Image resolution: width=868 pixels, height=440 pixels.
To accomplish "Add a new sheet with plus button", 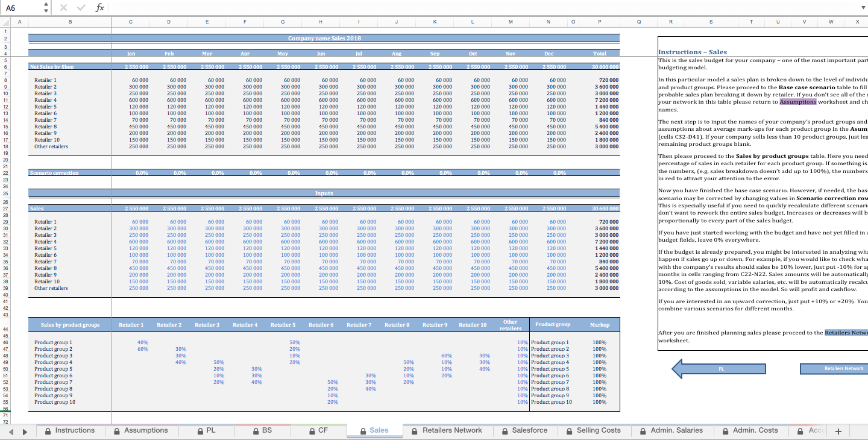I will coord(838,431).
